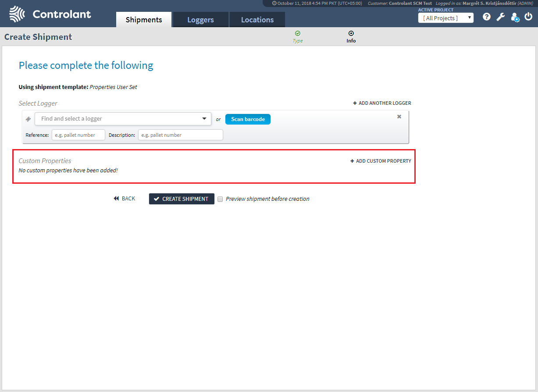Image resolution: width=538 pixels, height=392 pixels.
Task: Switch to the Loggers tab
Action: pyautogui.click(x=200, y=20)
